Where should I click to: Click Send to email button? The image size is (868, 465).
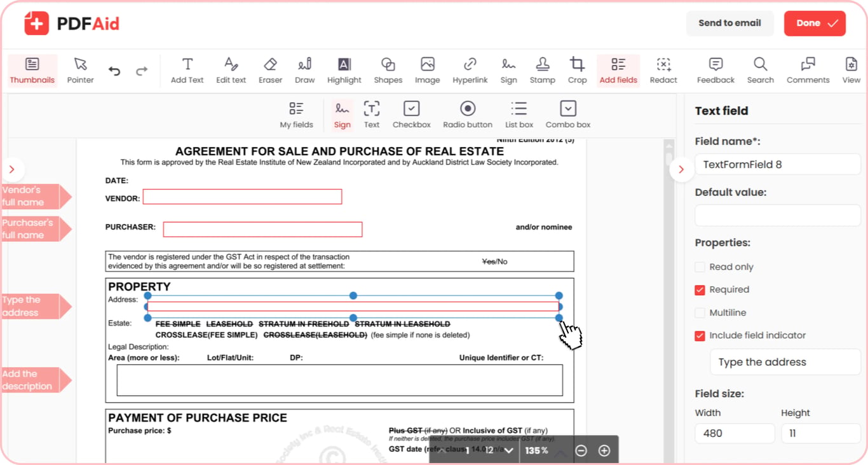[729, 24]
